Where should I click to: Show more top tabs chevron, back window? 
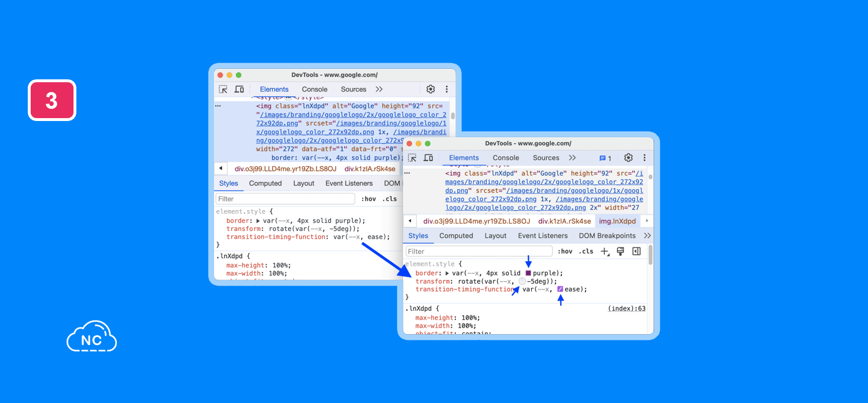(379, 89)
